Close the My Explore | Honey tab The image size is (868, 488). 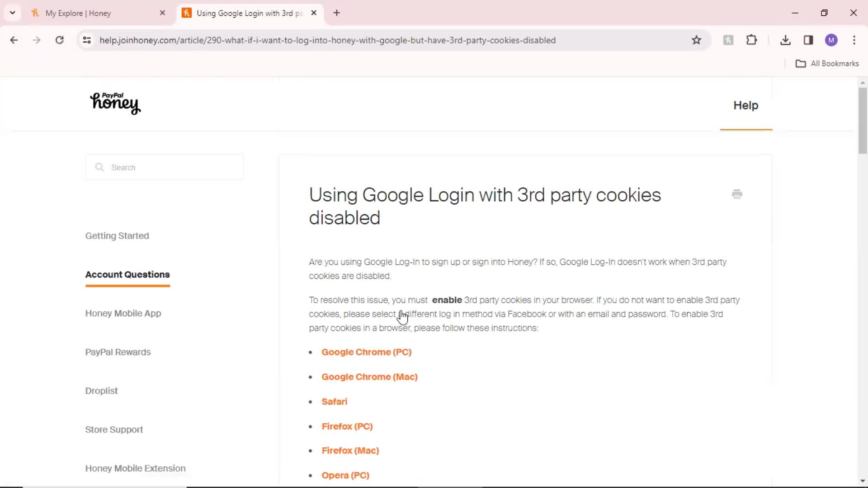[x=162, y=13]
